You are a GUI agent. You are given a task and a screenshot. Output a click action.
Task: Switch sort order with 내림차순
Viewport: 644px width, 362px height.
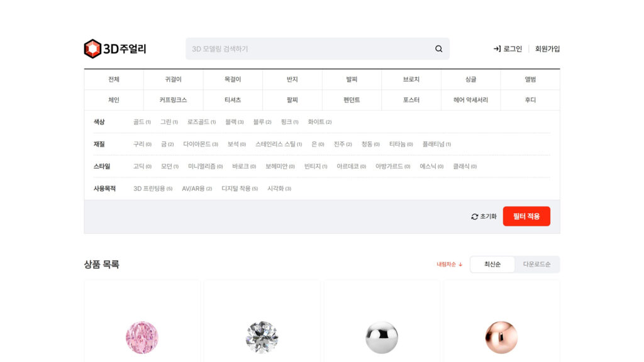(450, 265)
